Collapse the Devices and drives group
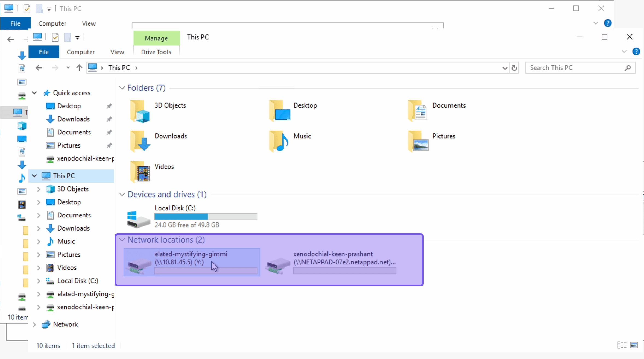Screen dimensions: 644x359 coord(122,194)
